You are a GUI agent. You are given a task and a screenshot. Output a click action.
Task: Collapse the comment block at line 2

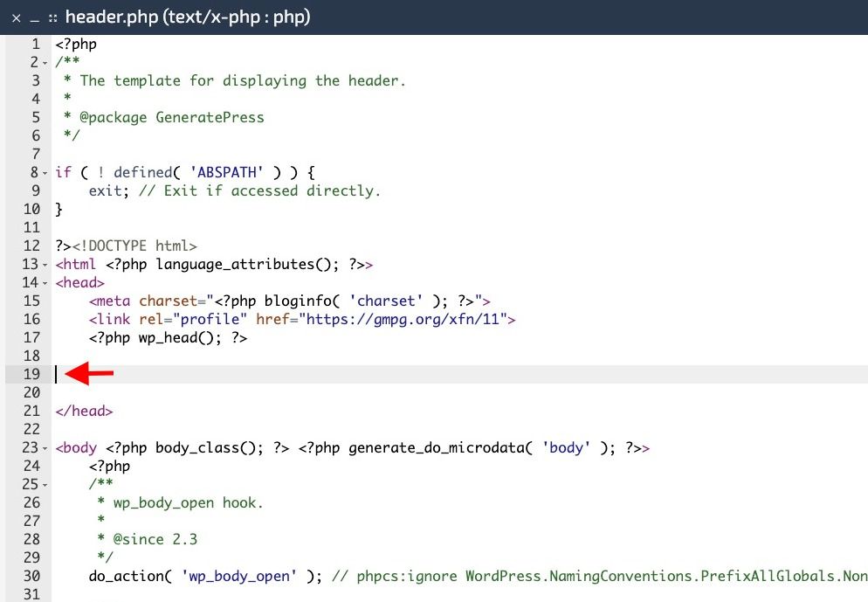tap(45, 63)
